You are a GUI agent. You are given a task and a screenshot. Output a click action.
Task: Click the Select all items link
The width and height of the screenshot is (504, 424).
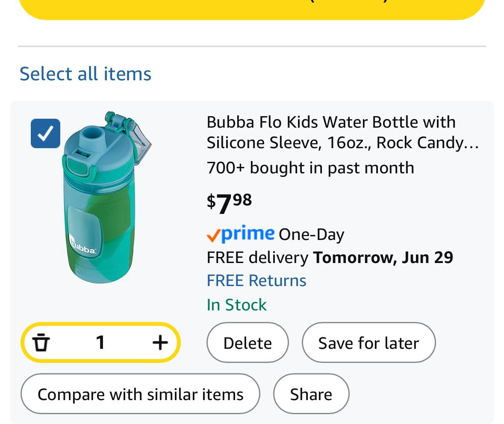click(85, 73)
